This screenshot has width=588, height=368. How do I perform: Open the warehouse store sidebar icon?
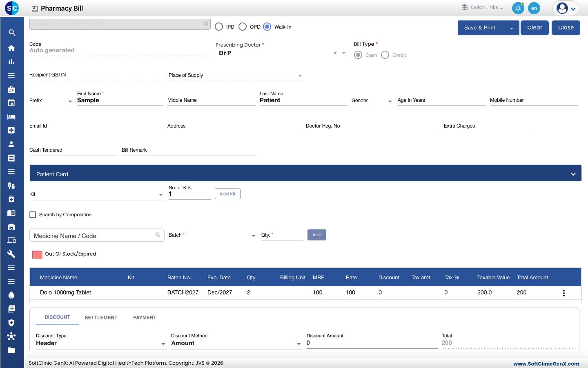(x=11, y=227)
